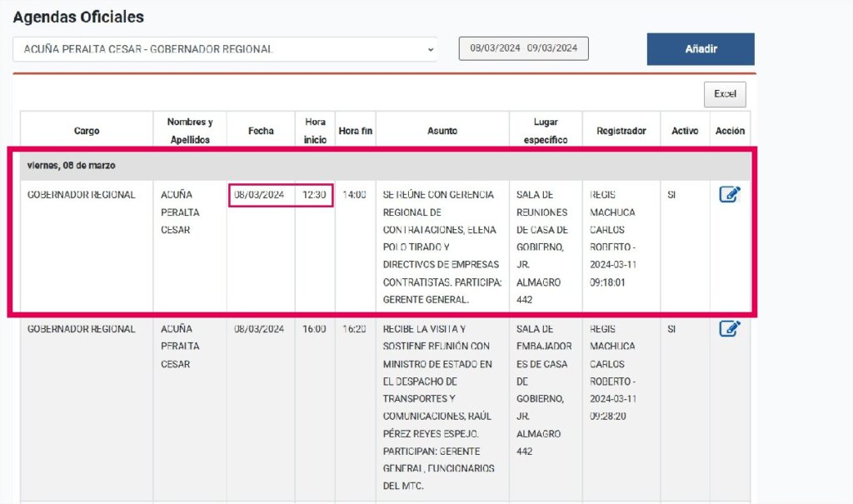Viewport: 853px width, 504px height.
Task: Click the Registrador column header
Action: (621, 131)
